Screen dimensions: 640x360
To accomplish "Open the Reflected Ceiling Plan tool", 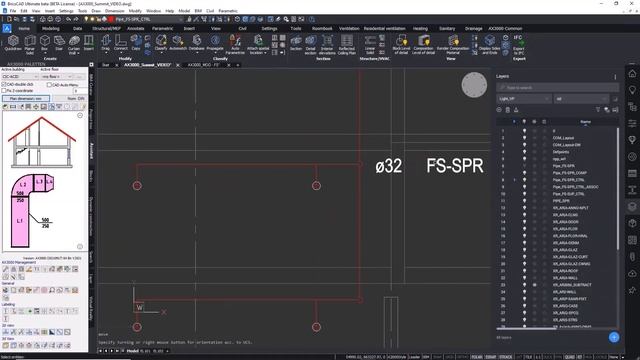I will pos(347,44).
